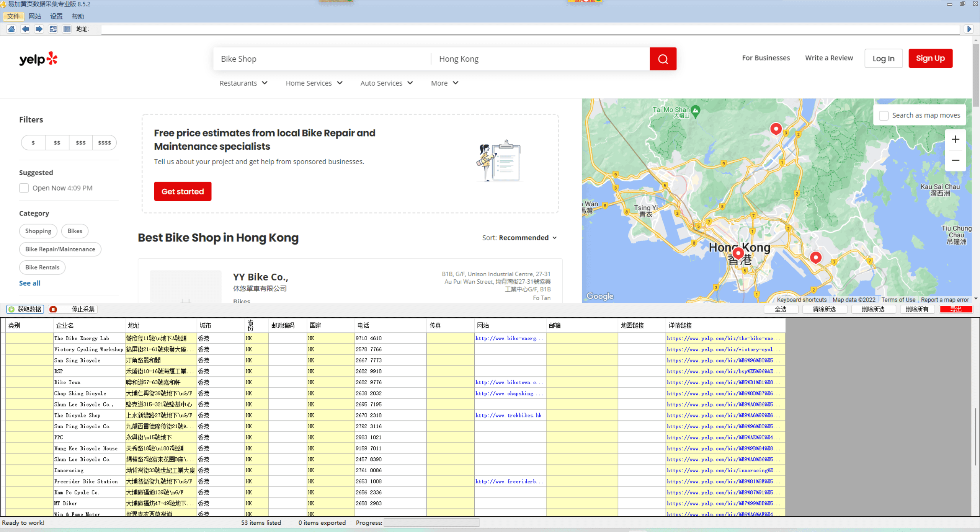Click the Bike Shop search input
This screenshot has width=980, height=532.
[322, 59]
